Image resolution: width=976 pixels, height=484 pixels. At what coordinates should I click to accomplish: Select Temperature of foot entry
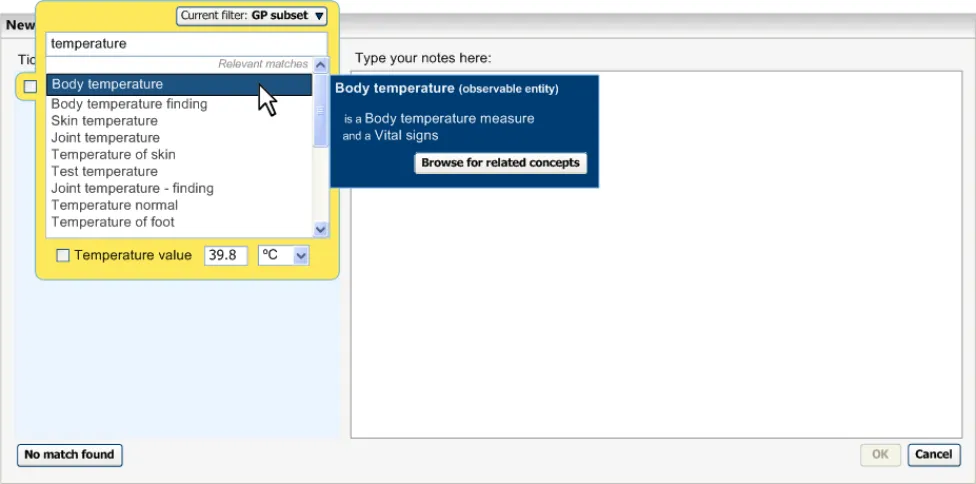113,223
